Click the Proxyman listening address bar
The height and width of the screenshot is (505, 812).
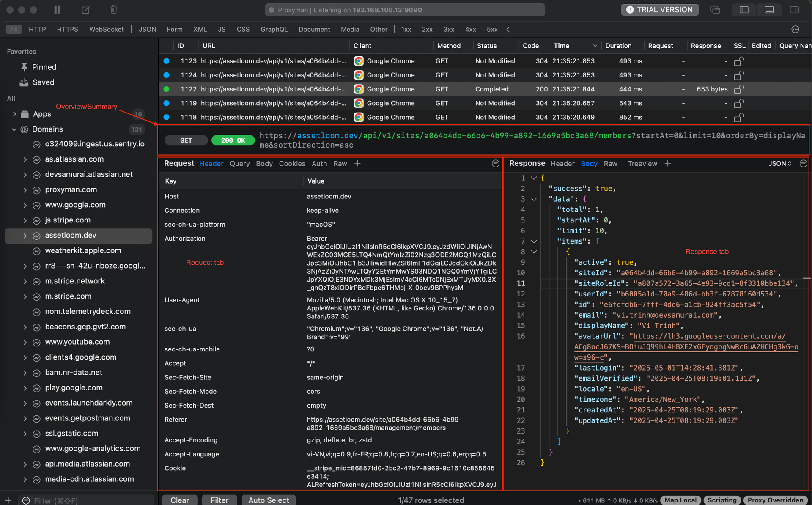pyautogui.click(x=405, y=10)
